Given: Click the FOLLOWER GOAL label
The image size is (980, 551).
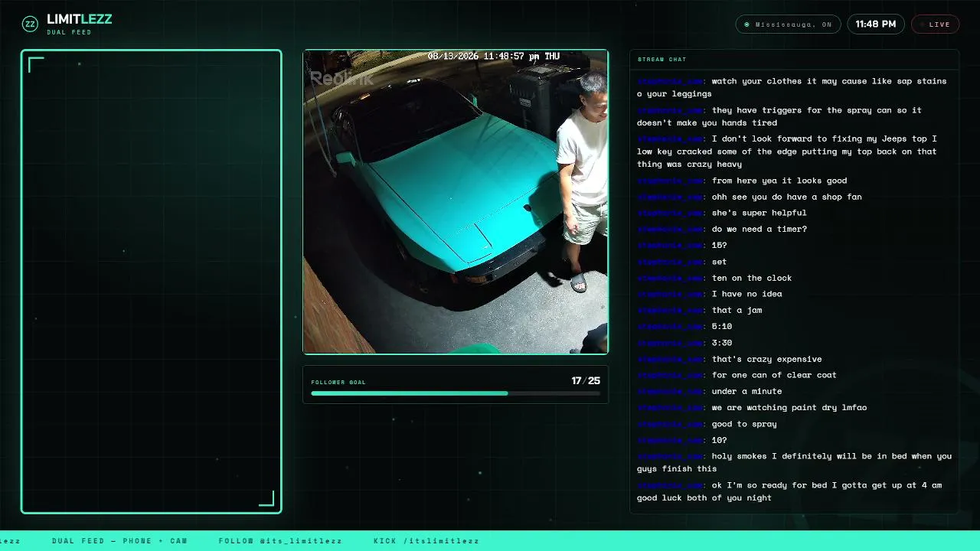Looking at the screenshot, I should point(338,382).
